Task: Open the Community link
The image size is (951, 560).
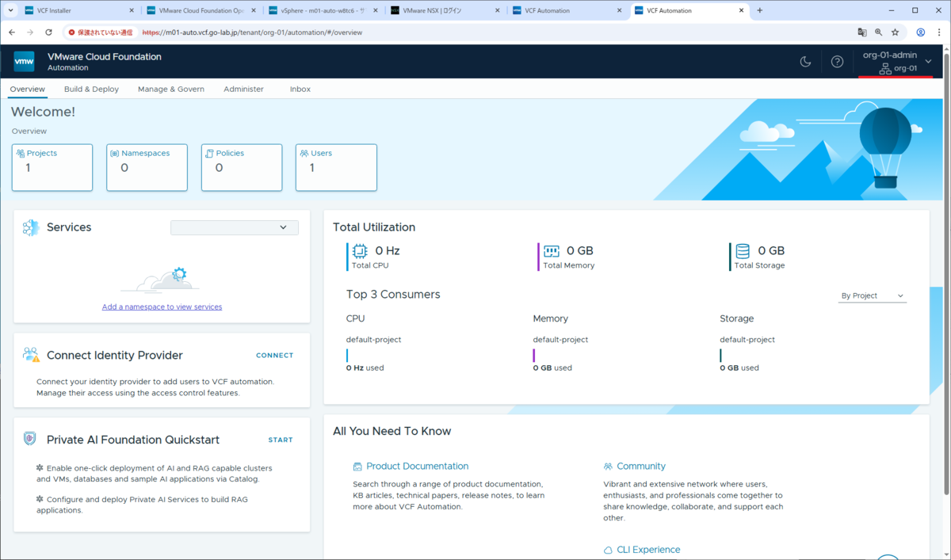Action: (641, 467)
